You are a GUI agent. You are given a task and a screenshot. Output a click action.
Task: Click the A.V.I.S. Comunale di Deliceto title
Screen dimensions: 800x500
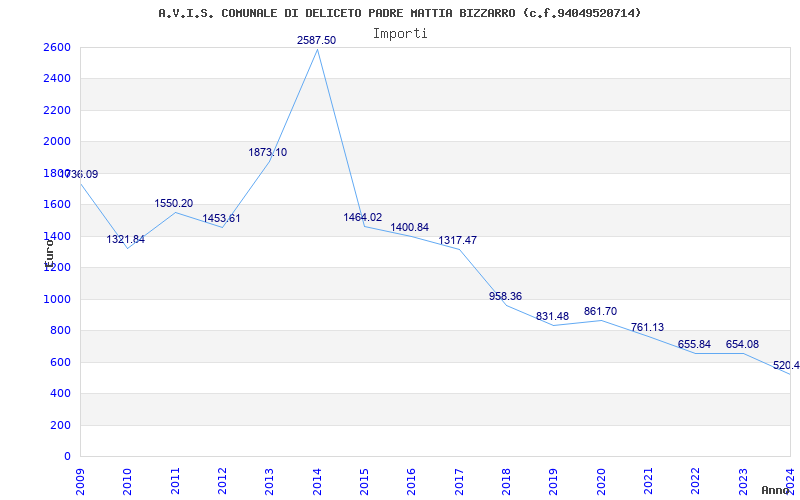(400, 13)
